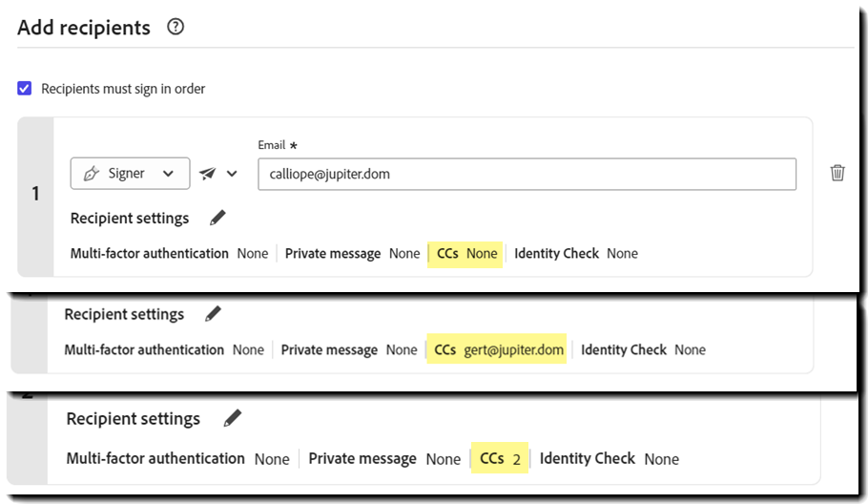The width and height of the screenshot is (868, 504).
Task: Open the Signer role dropdown
Action: point(130,174)
